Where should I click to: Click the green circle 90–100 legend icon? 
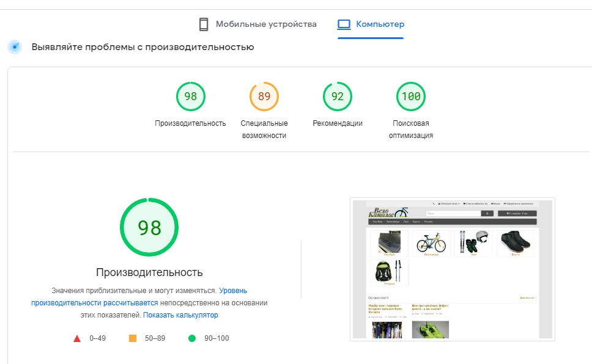(x=192, y=338)
